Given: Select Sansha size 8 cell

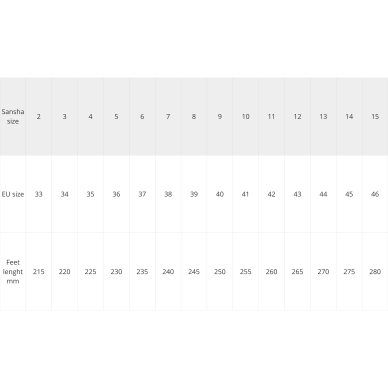Looking at the screenshot, I should [x=194, y=116].
